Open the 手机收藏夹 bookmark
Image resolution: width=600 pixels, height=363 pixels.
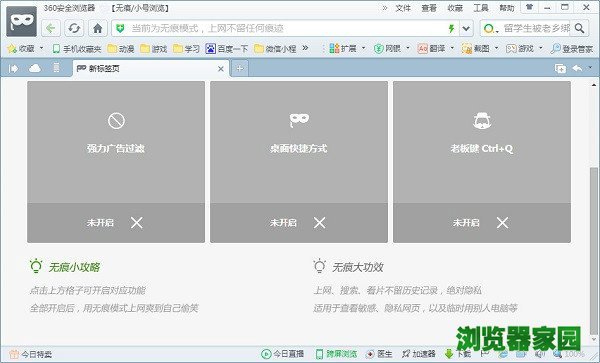(77, 49)
